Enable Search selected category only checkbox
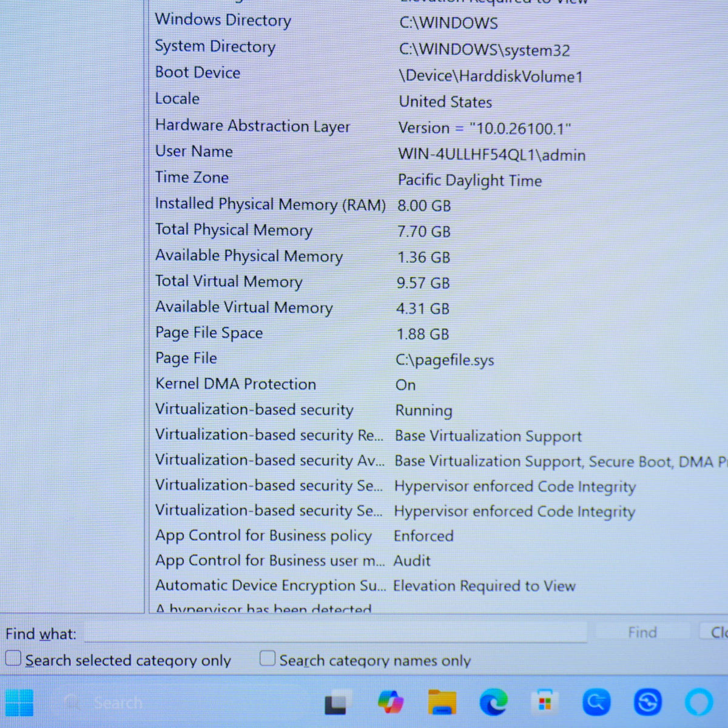This screenshot has height=728, width=728. [13, 658]
